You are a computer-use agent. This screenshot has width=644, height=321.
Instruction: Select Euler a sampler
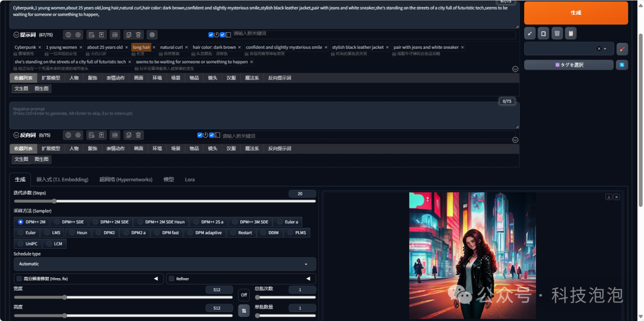287,222
